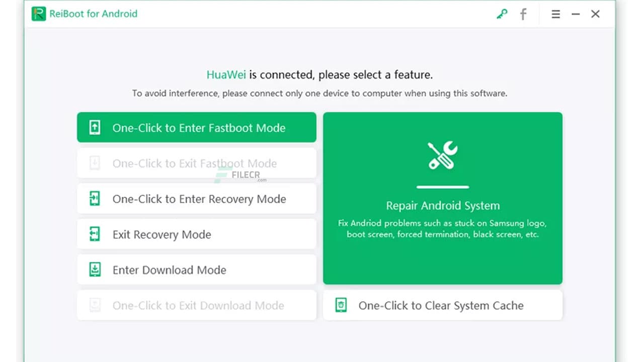Click the ReiBoot for Android logo icon
This screenshot has width=644, height=362.
click(39, 14)
